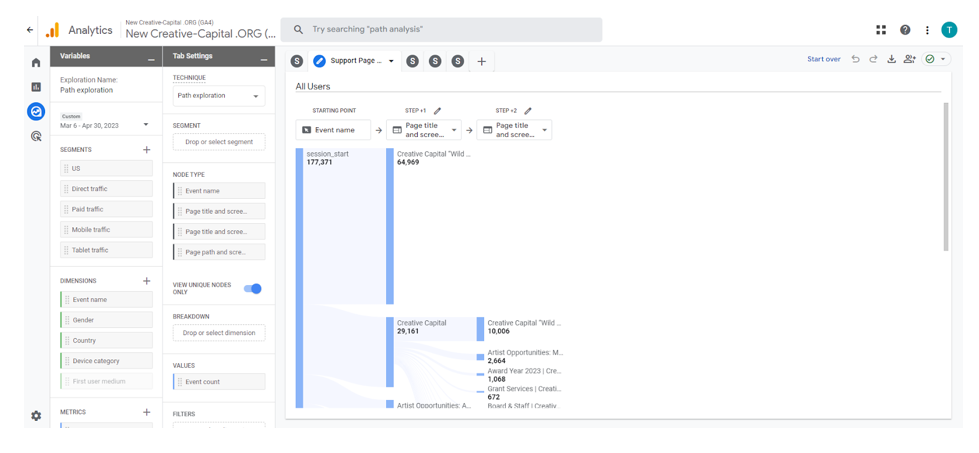Image resolution: width=979 pixels, height=453 pixels.
Task: Select the Mobile traffic segment
Action: [x=106, y=230]
